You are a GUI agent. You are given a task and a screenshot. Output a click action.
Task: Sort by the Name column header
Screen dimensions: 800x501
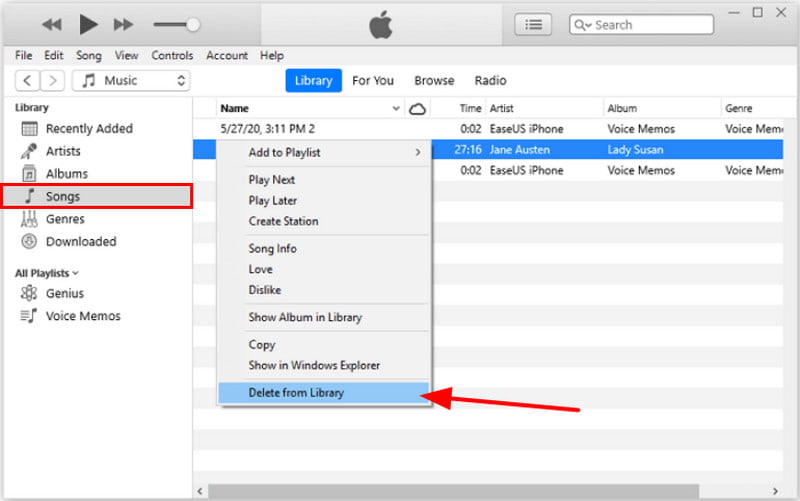point(310,108)
